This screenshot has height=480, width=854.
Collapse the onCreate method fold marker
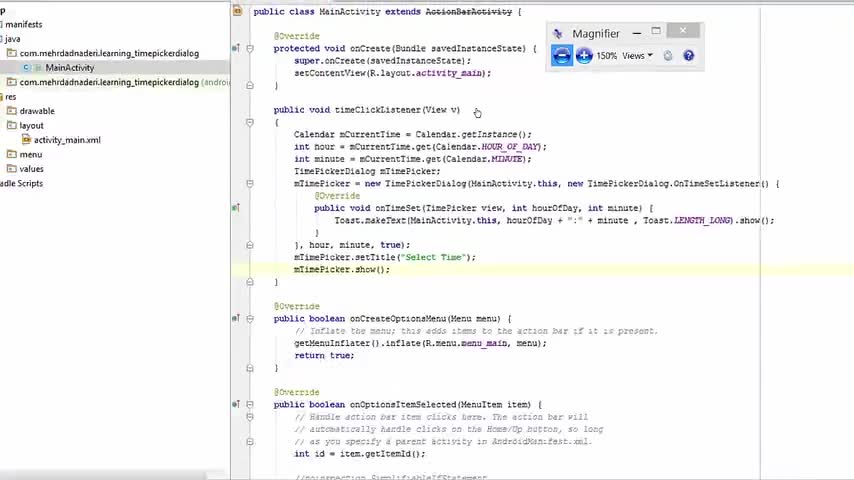tap(250, 48)
